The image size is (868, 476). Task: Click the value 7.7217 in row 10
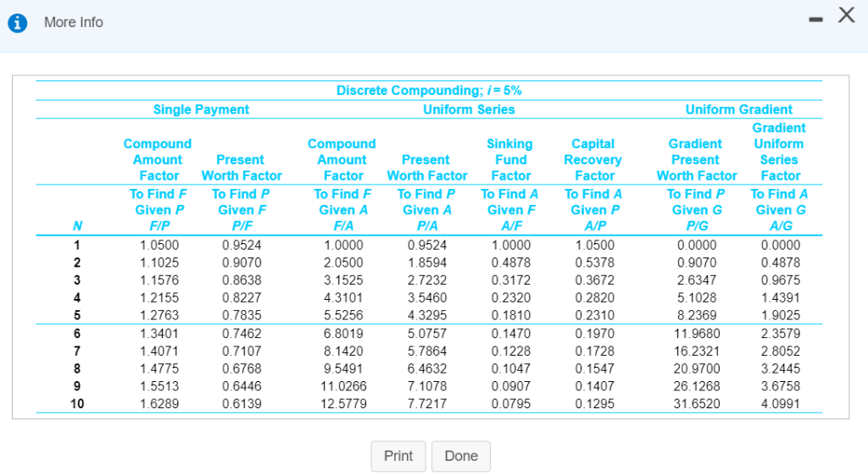[x=427, y=403]
